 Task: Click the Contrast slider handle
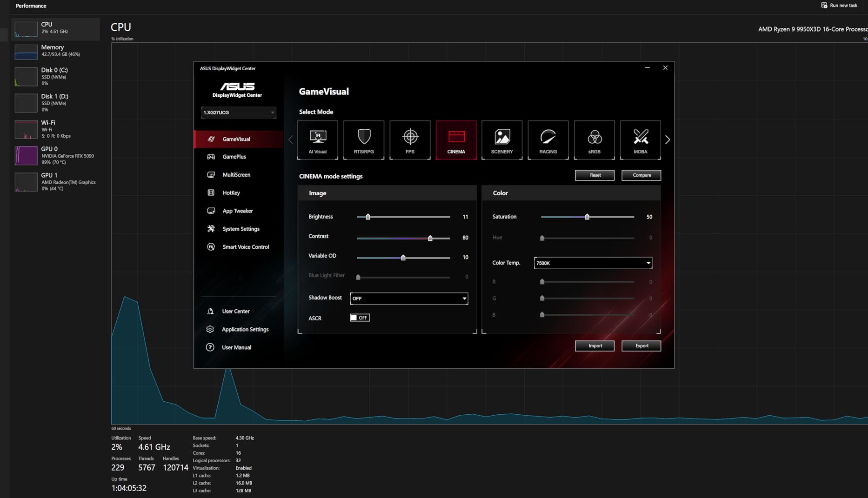[x=430, y=238]
